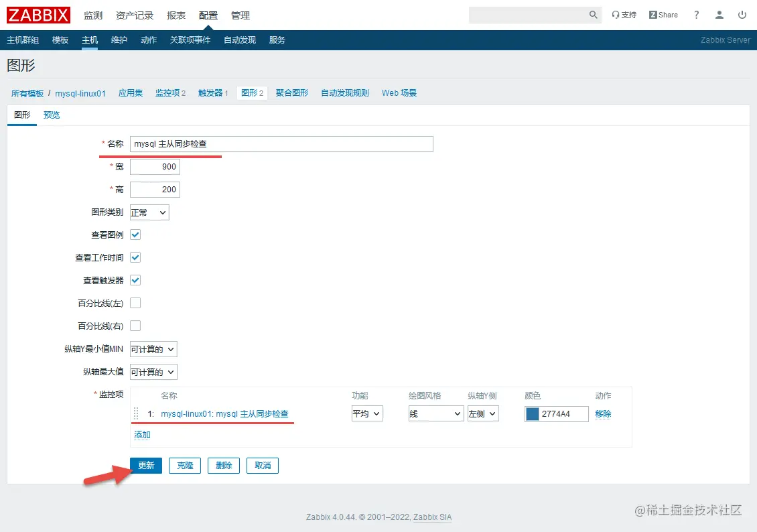Viewport: 757px width, 532px height.
Task: Click inside the 名称 input field
Action: click(280, 143)
